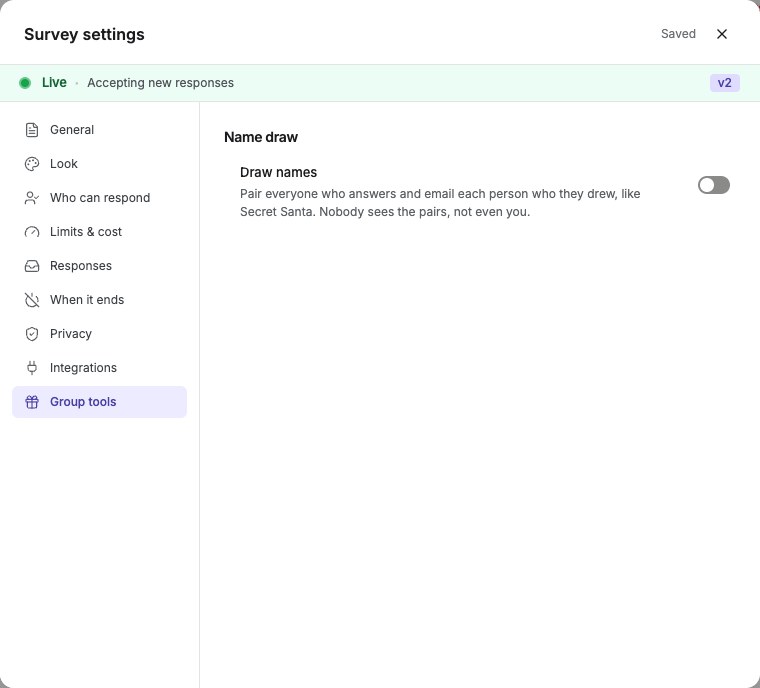Click the When it ends timer icon
This screenshot has height=688, width=760.
click(x=32, y=300)
